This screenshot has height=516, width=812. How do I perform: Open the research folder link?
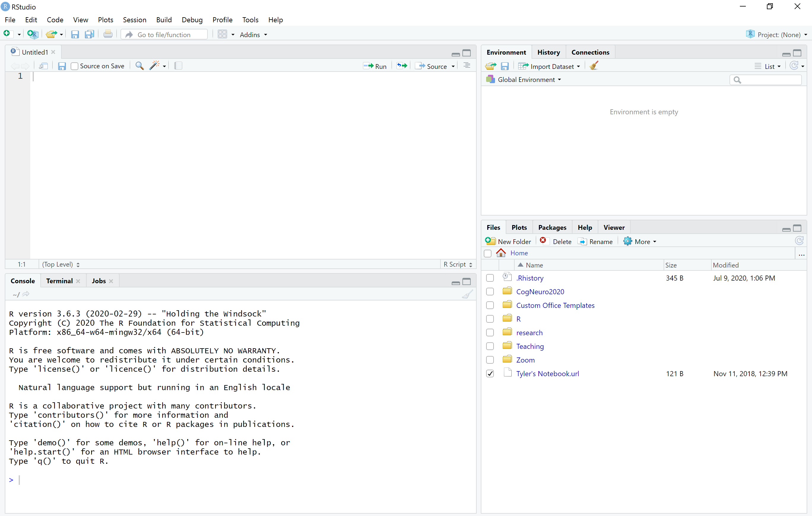[529, 333]
